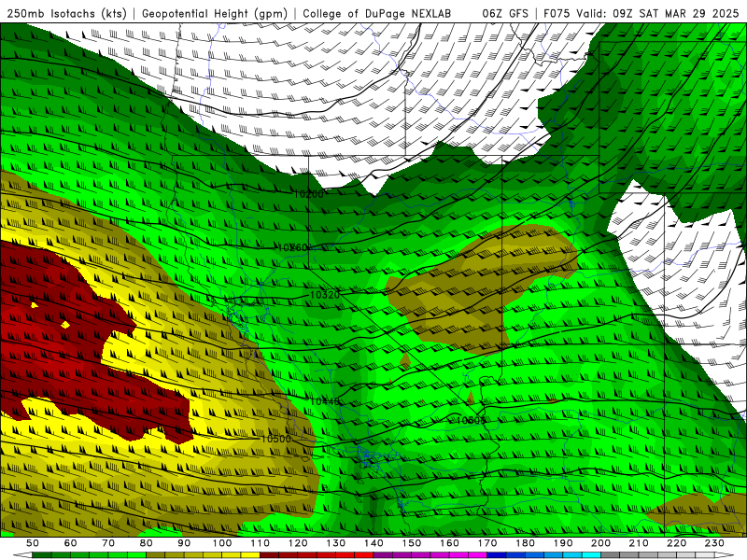Click the 'Geopotential Height (gpm)' header text
The image size is (747, 560).
coord(215,13)
